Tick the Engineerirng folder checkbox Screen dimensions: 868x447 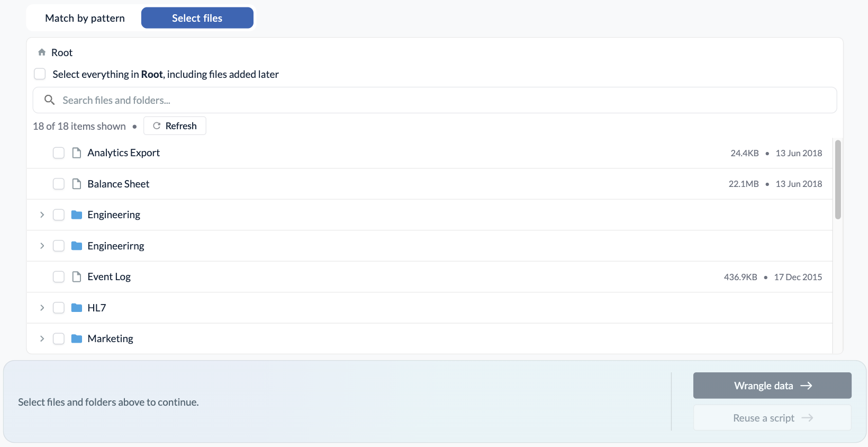click(59, 246)
